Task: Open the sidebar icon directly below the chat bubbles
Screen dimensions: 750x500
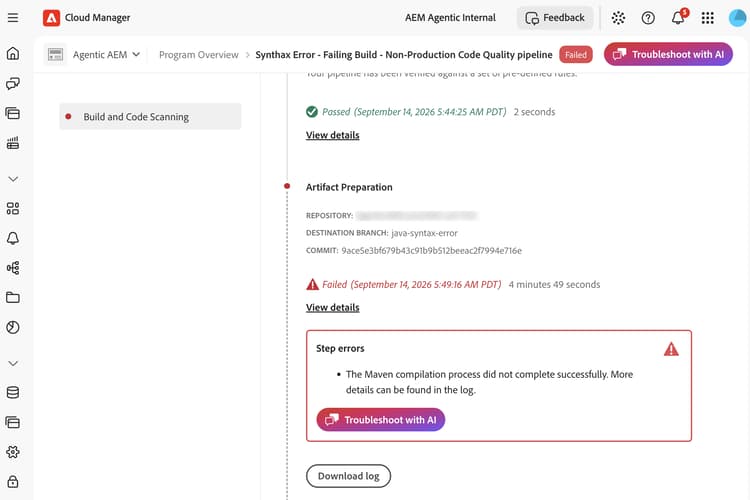Action: (13, 113)
